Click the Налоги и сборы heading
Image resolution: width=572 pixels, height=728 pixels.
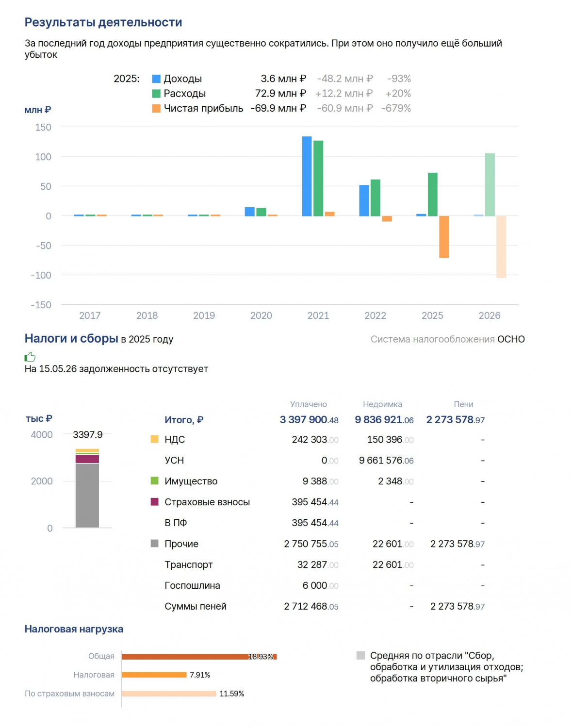click(71, 338)
